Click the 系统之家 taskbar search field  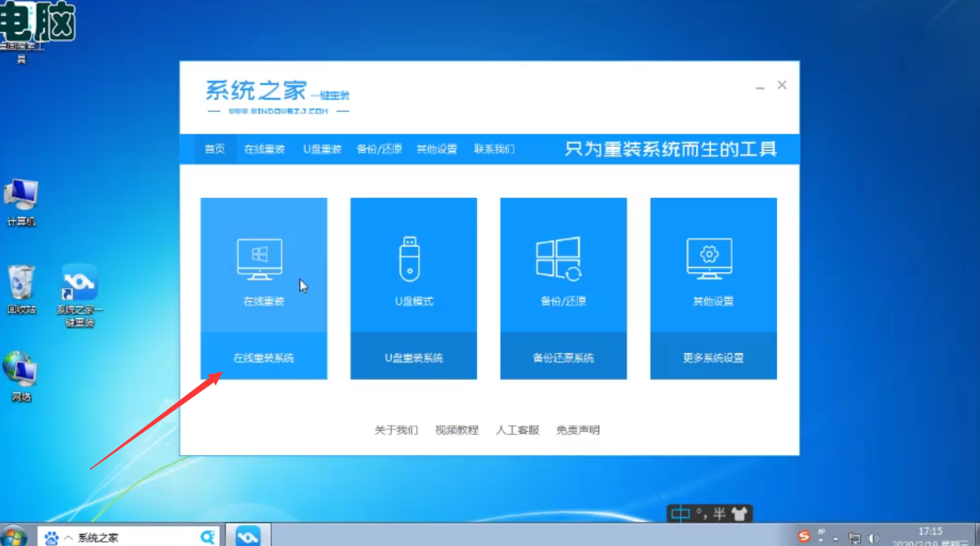click(128, 538)
